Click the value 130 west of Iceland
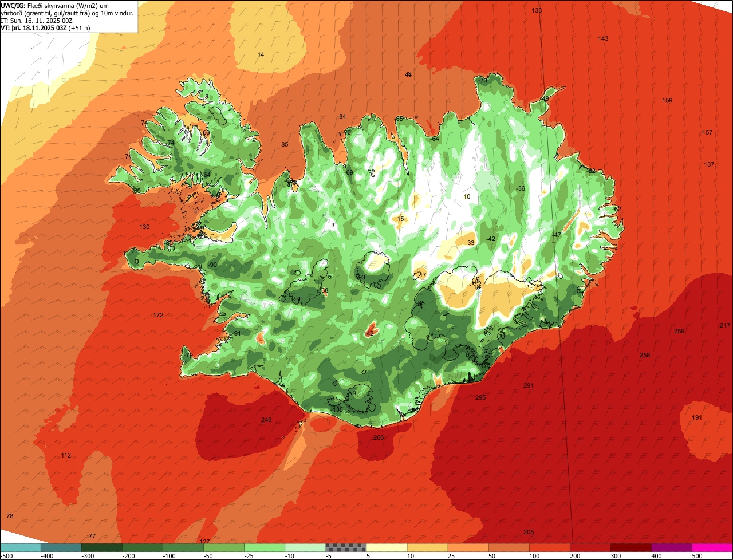733x560 pixels. tap(144, 227)
